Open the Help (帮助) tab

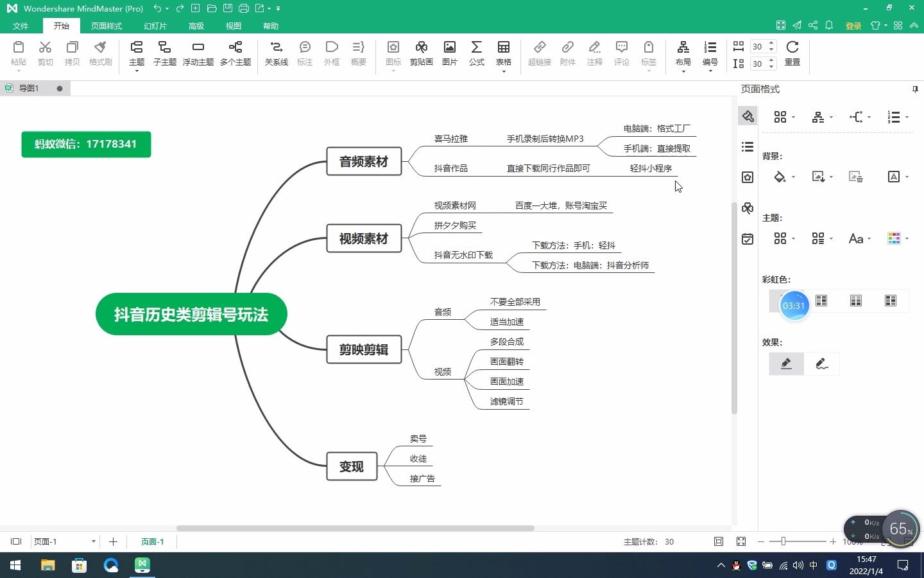pos(271,26)
